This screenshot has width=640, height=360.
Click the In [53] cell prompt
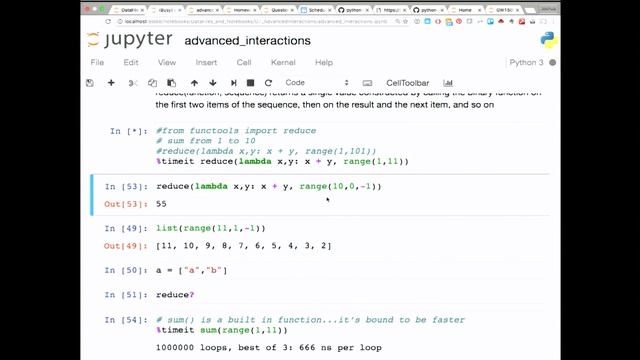pyautogui.click(x=126, y=187)
